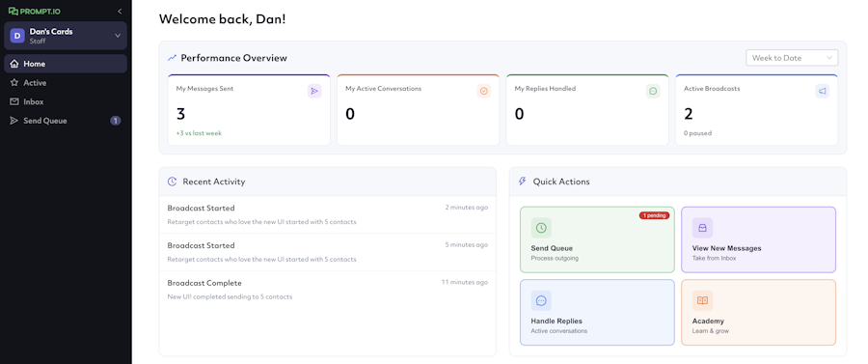The image size is (868, 364).
Task: Open the Week to Date dropdown
Action: tap(792, 58)
